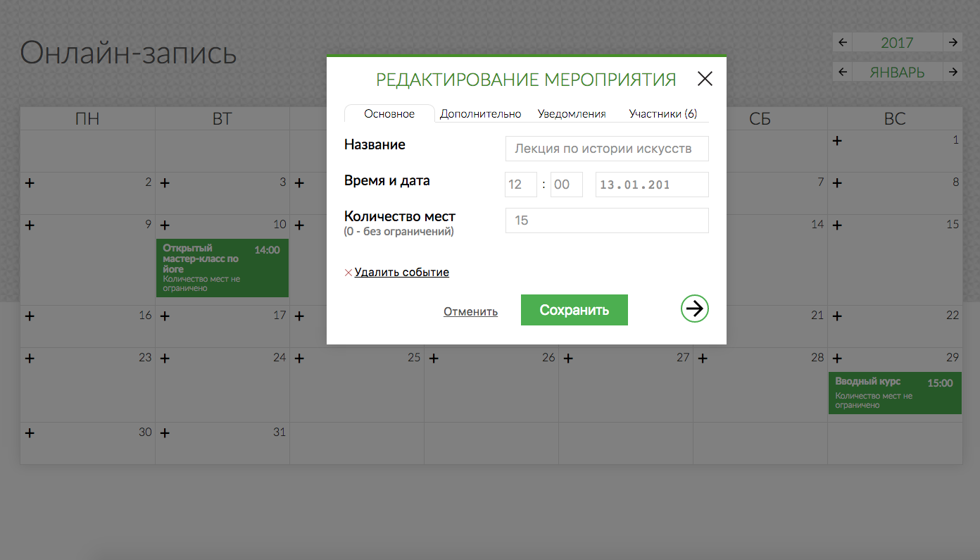Add event on January 9
980x560 pixels.
(30, 225)
